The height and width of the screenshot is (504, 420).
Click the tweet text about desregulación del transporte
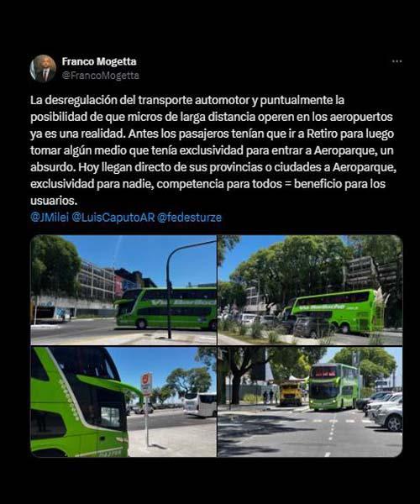pos(213,150)
